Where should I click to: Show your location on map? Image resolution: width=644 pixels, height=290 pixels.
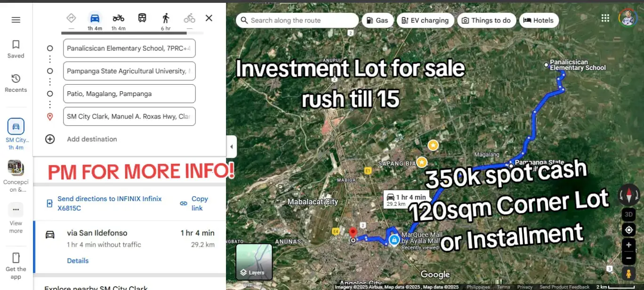(x=628, y=230)
